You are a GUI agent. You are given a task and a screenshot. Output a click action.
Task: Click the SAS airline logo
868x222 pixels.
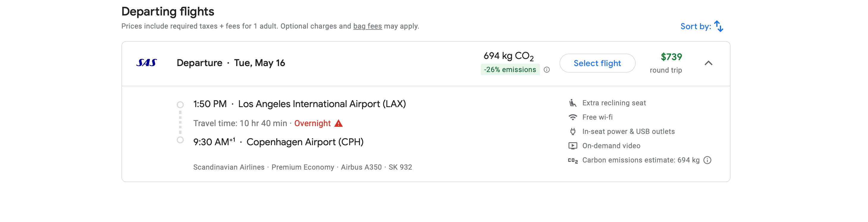point(146,63)
